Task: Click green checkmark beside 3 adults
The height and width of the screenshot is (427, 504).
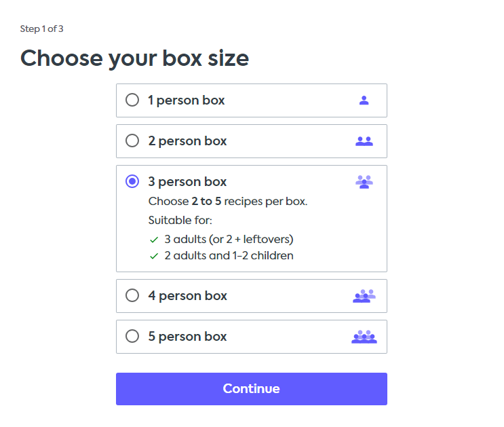Action: point(154,240)
